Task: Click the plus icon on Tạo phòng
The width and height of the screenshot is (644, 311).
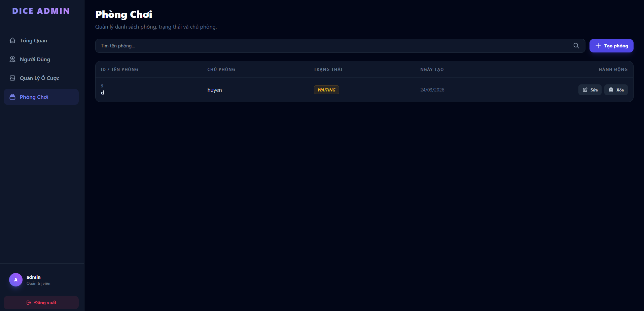Action: coord(598,45)
